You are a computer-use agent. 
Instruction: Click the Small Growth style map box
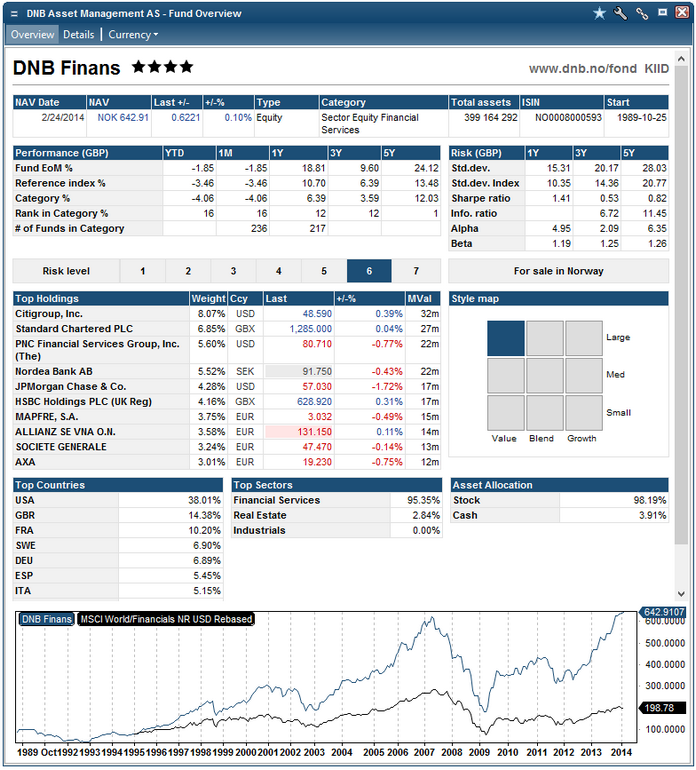pyautogui.click(x=584, y=413)
